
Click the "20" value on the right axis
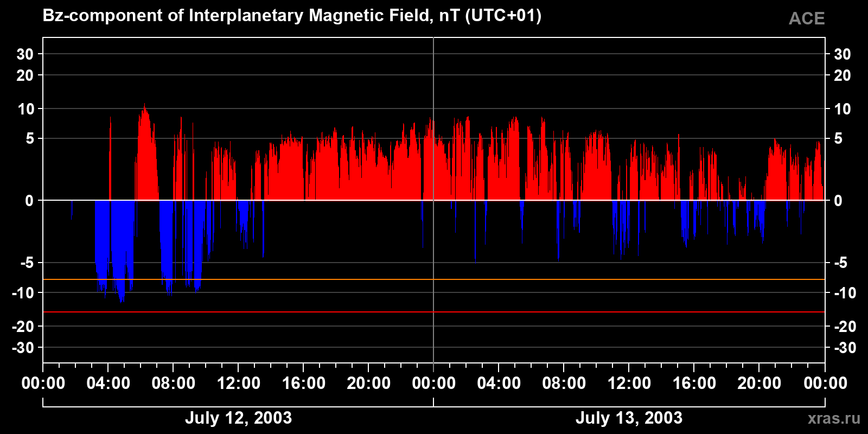842,75
